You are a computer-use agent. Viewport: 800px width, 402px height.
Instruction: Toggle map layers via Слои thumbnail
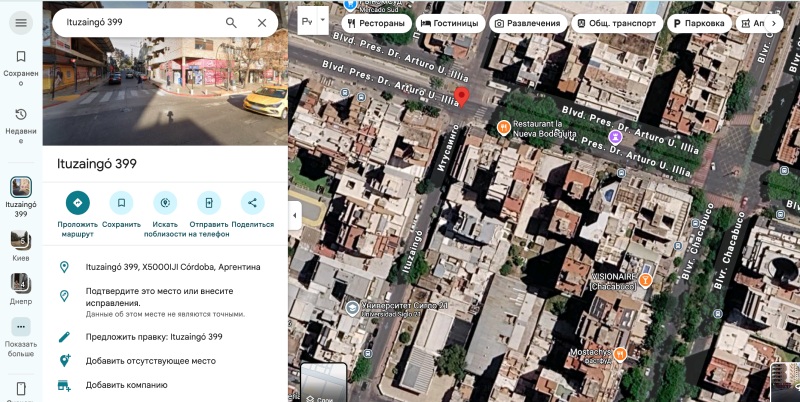(x=323, y=383)
